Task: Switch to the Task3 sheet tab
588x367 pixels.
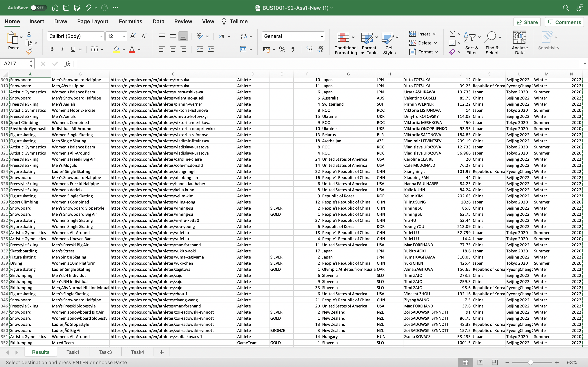Action: (x=105, y=352)
